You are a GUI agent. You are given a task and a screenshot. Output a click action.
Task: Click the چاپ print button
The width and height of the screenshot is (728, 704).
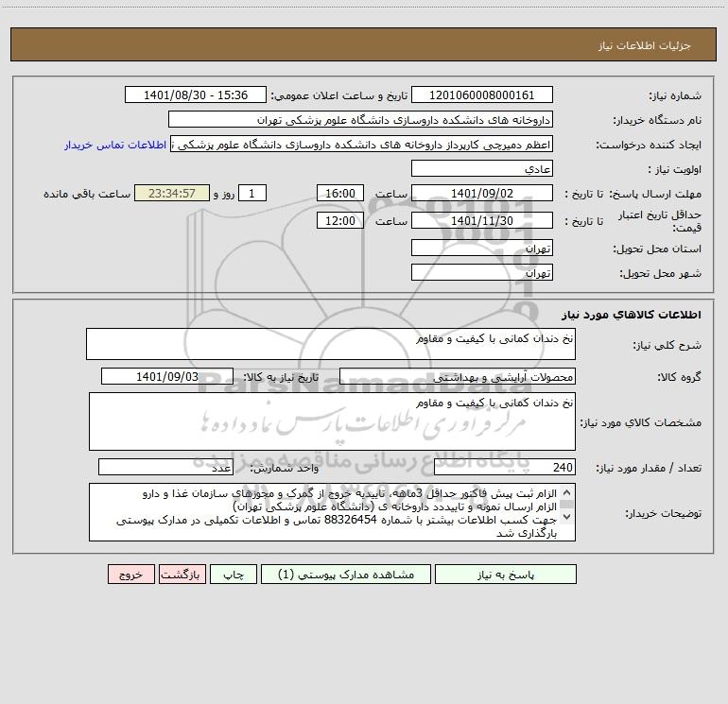tap(234, 574)
